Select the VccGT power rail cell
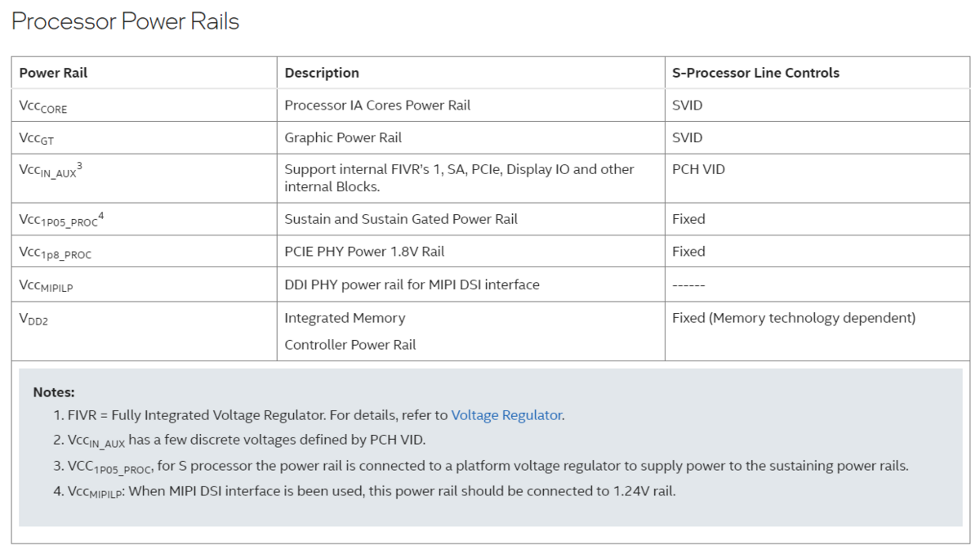 [37, 138]
